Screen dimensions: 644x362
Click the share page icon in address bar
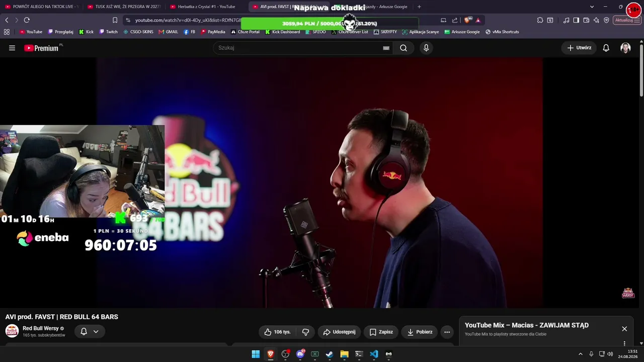click(455, 20)
